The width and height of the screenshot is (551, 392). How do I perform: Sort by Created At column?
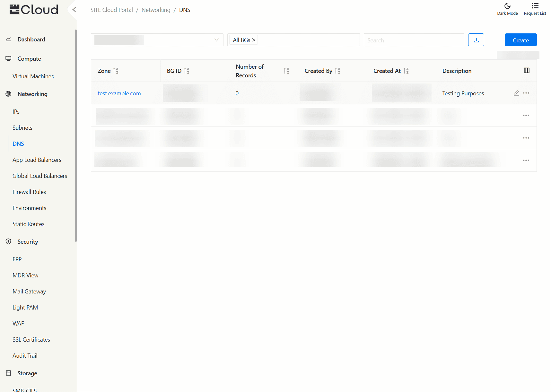point(406,71)
